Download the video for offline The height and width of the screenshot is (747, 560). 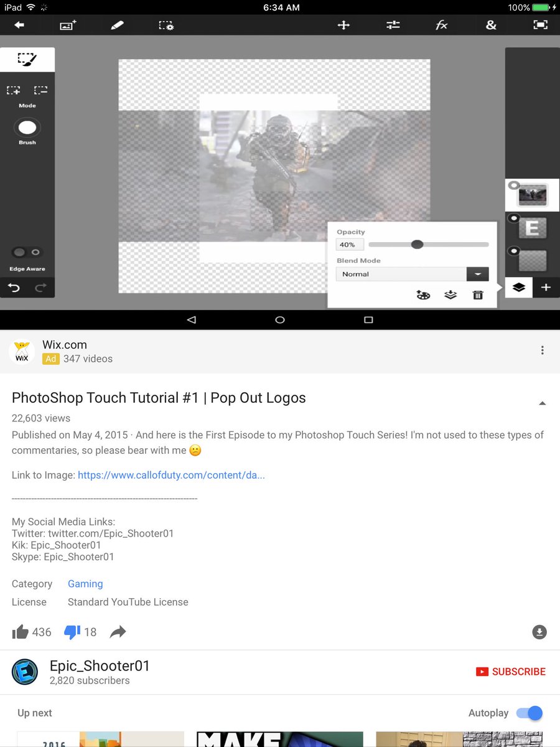click(539, 632)
